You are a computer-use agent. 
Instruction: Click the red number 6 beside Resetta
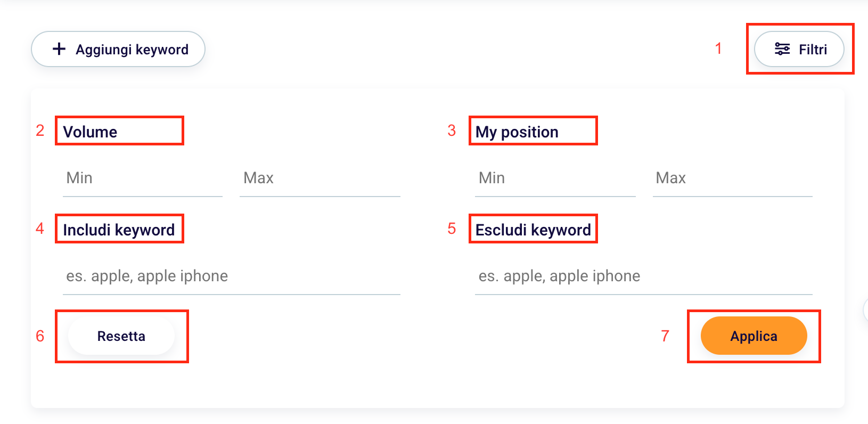(x=40, y=336)
